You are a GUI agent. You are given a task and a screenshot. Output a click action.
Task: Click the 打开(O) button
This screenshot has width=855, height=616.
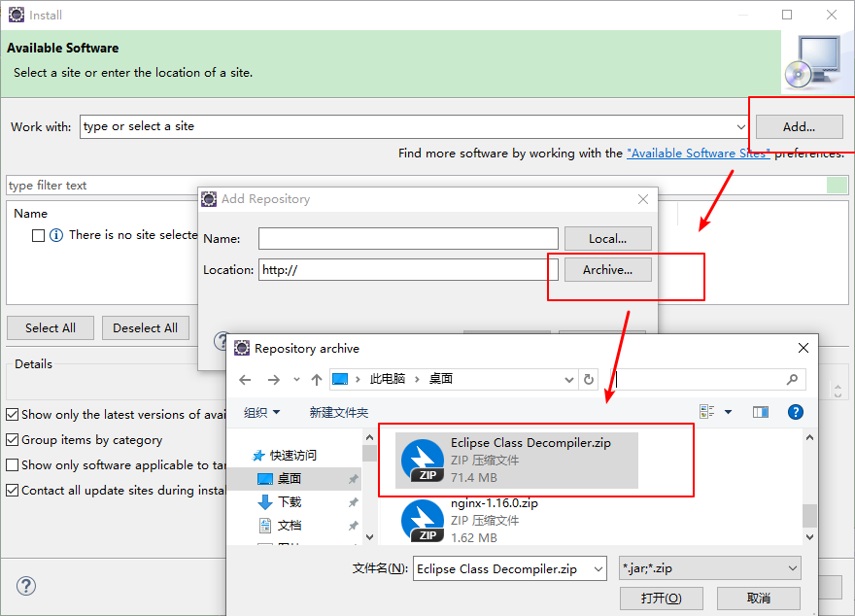pyautogui.click(x=662, y=599)
